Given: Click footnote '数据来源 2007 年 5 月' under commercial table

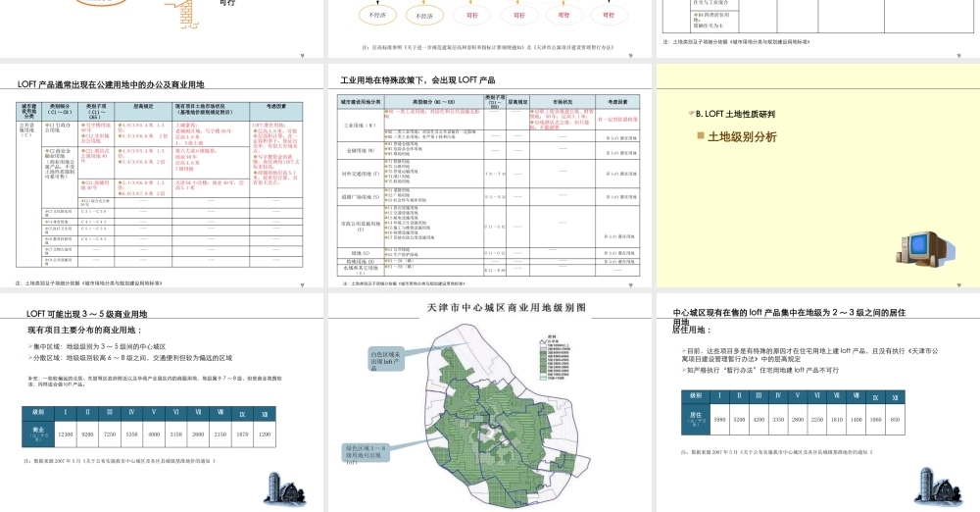Looking at the screenshot, I should [x=119, y=461].
